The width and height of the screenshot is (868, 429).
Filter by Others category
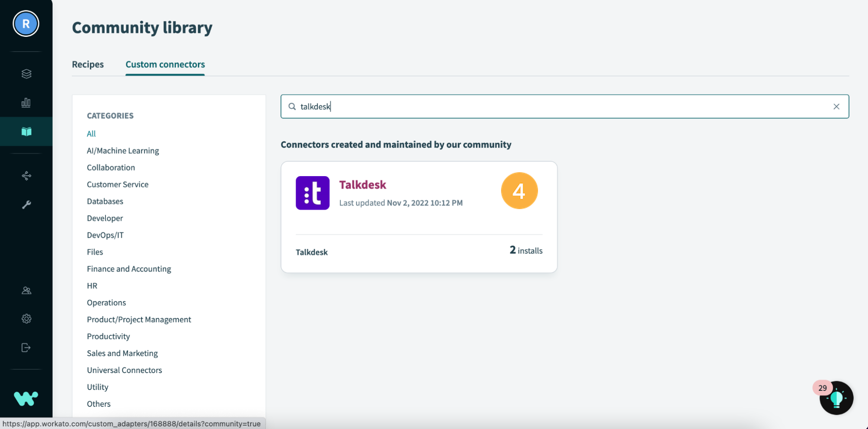pyautogui.click(x=99, y=404)
